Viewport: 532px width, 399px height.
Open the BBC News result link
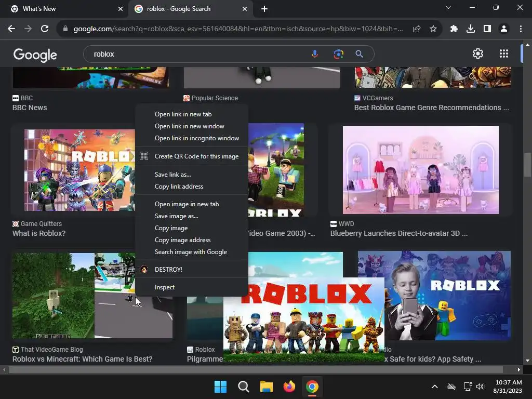[30, 108]
